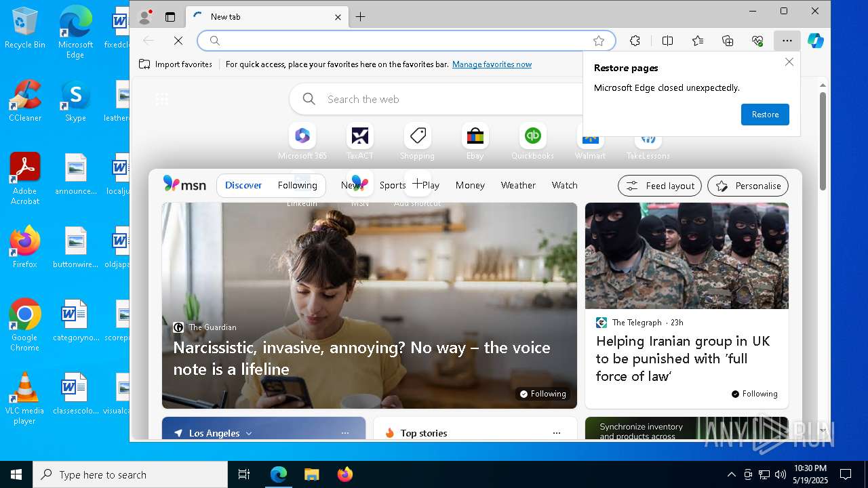This screenshot has width=868, height=488.
Task: Follow the Manage favorites now link
Action: [492, 64]
